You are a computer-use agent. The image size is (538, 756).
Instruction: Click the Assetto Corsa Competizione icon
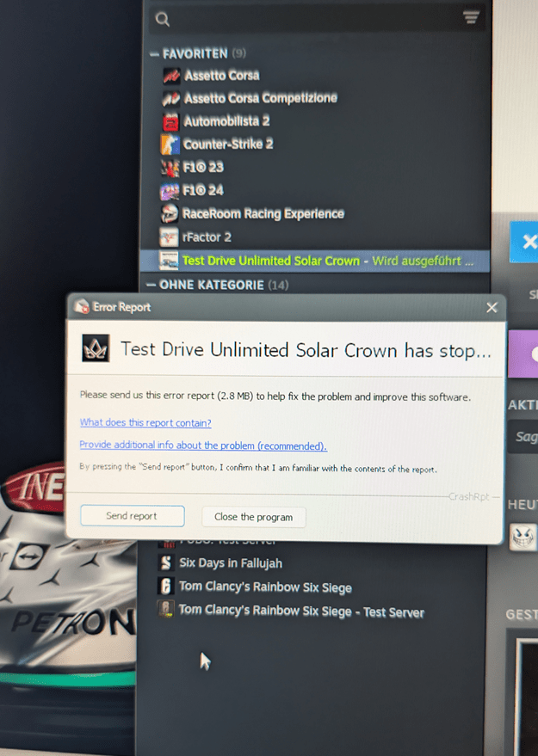[x=170, y=98]
